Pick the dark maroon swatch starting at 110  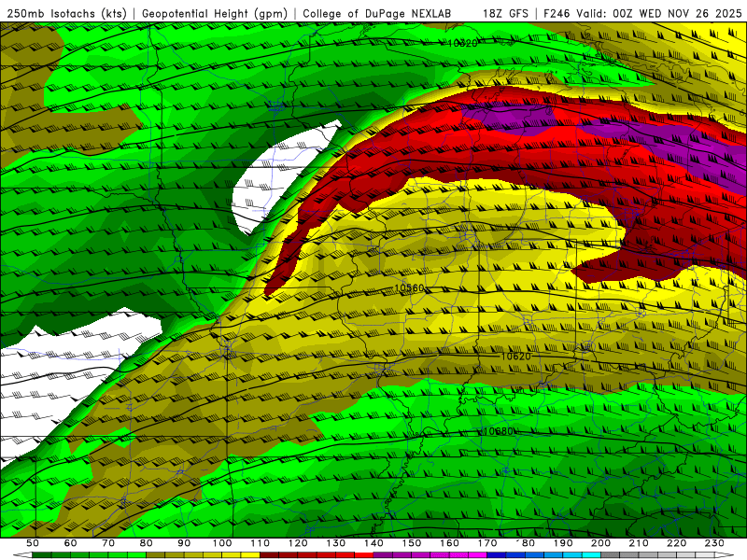pyautogui.click(x=269, y=554)
